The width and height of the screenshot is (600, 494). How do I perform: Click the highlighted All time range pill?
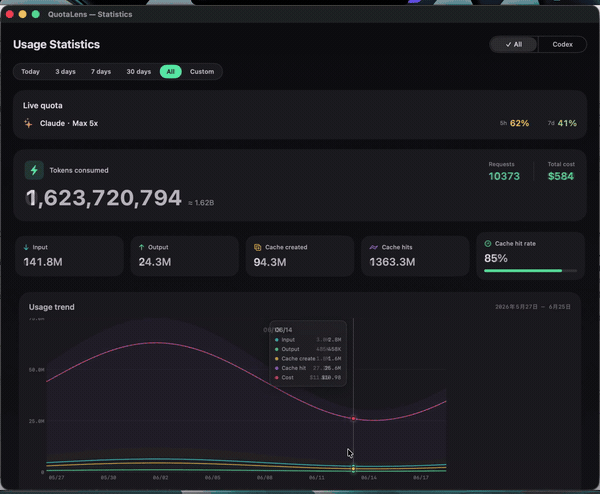pyautogui.click(x=171, y=72)
